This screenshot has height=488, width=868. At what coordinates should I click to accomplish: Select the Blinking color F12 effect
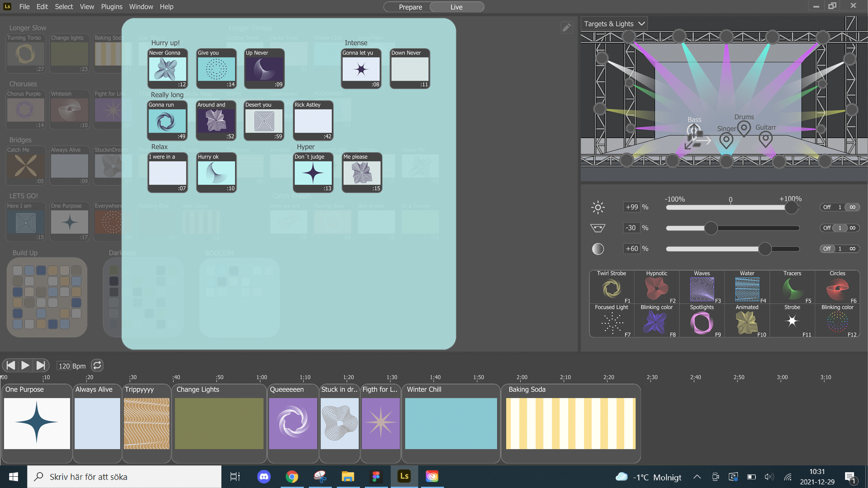[837, 321]
